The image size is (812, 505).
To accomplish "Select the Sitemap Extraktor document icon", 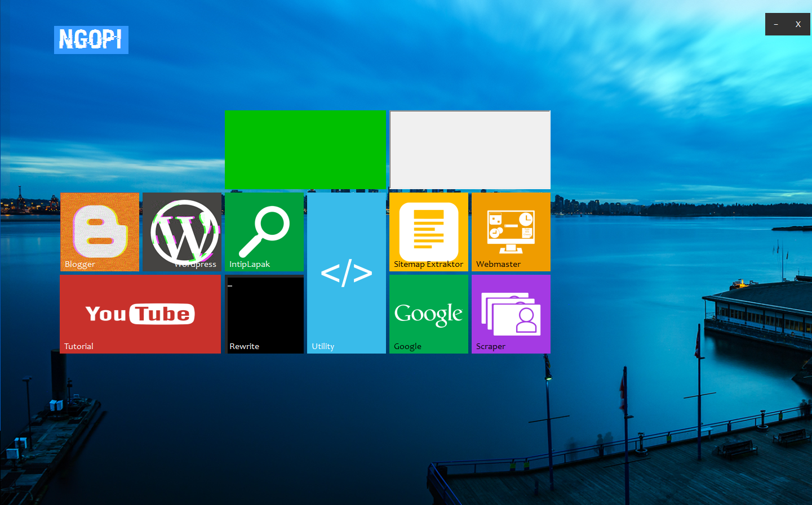I will (429, 230).
